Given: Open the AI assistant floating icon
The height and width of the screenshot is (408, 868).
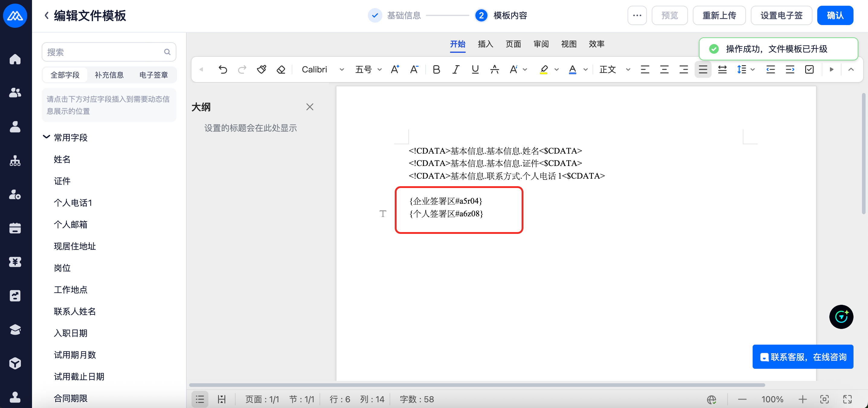Looking at the screenshot, I should (841, 317).
